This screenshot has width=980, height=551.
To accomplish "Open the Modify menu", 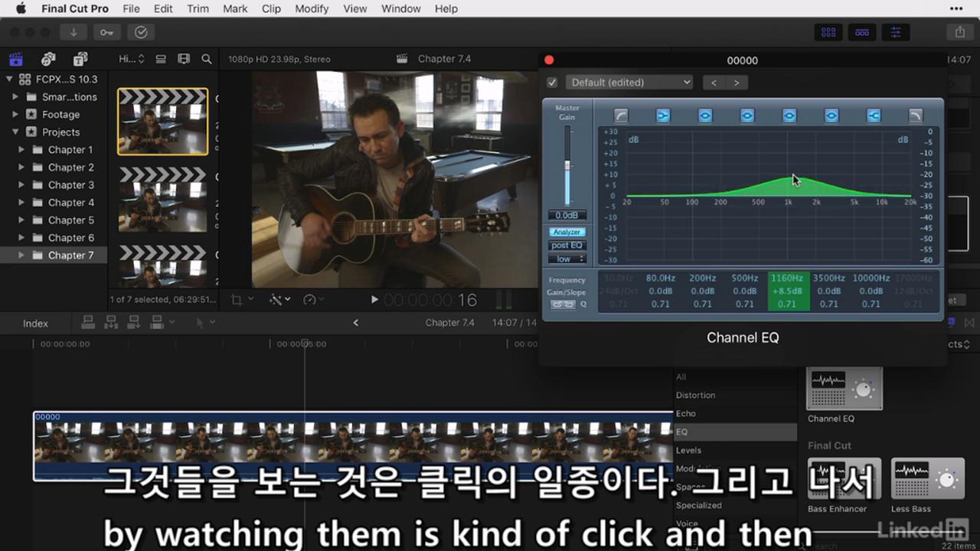I will click(312, 8).
